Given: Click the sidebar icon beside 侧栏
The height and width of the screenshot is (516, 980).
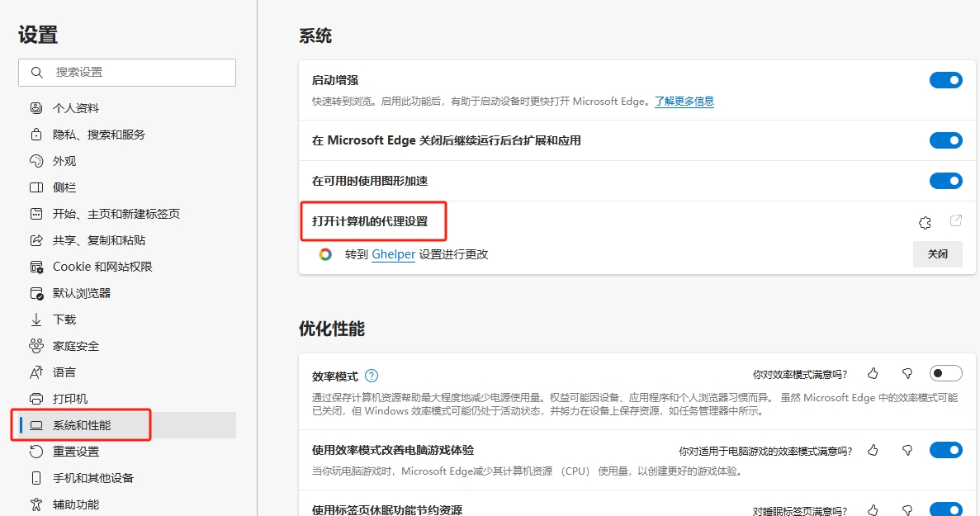Looking at the screenshot, I should 36,187.
